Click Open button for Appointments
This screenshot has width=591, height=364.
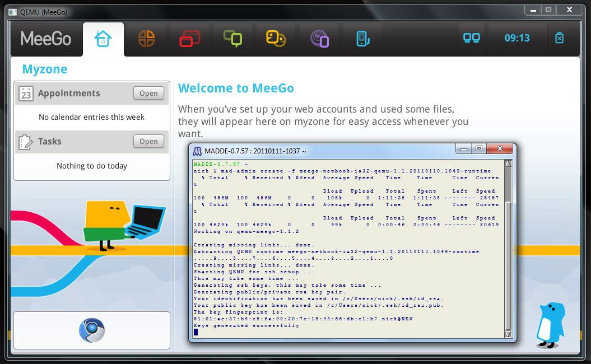(x=148, y=94)
